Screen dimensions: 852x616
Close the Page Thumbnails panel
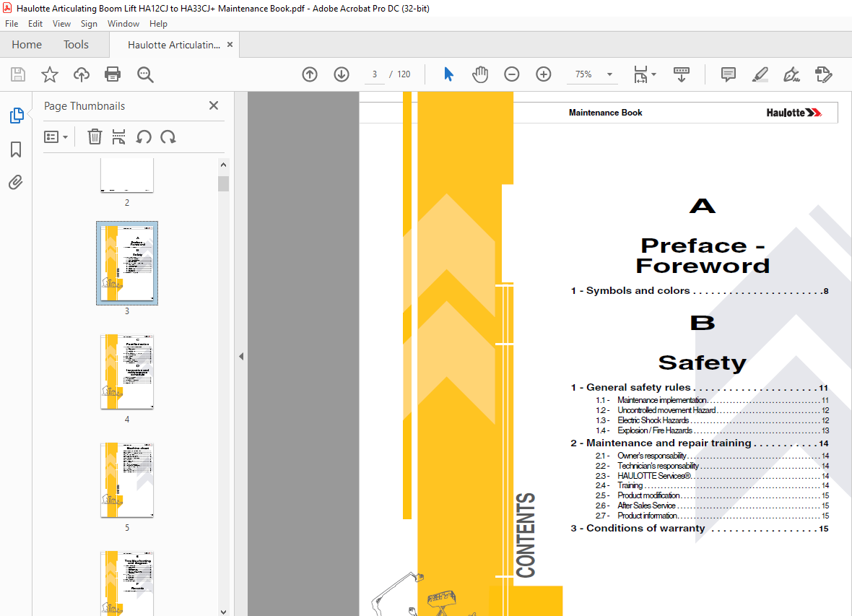tap(214, 105)
